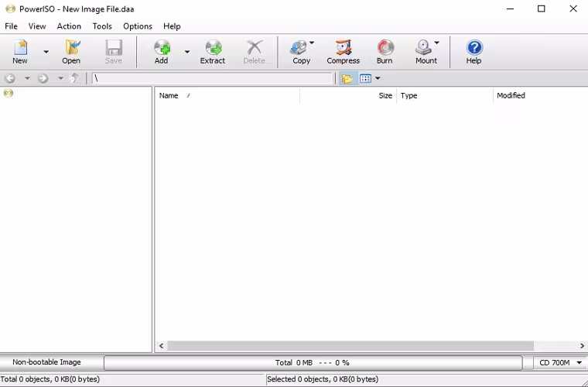Toggle the folder tree pane icon
Viewport: 588px width, 387px height.
click(347, 78)
